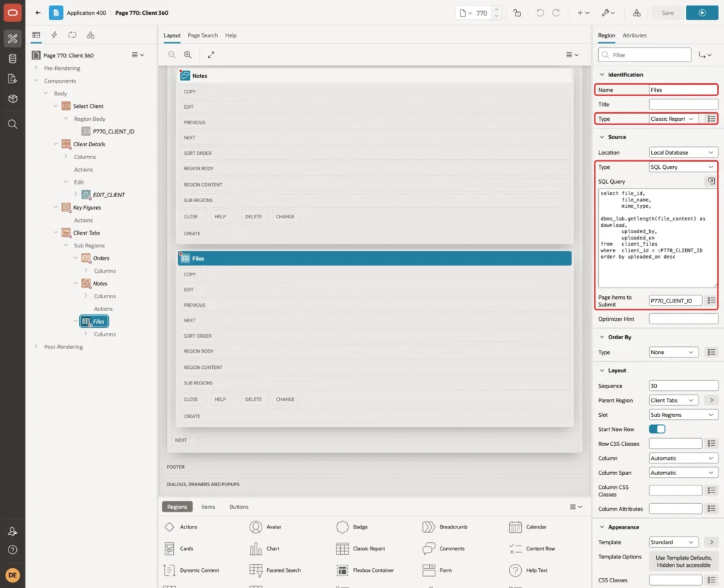Open the Layout tab
This screenshot has height=588, width=724.
click(172, 35)
